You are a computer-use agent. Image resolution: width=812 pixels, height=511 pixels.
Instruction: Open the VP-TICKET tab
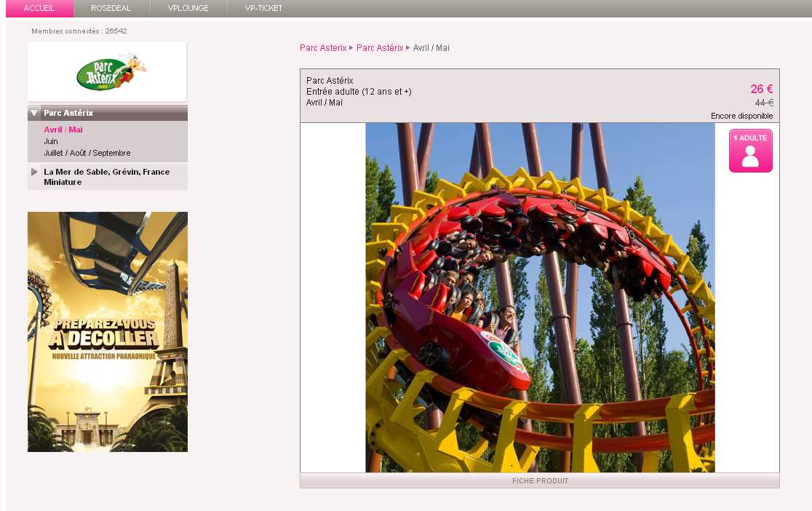click(263, 8)
